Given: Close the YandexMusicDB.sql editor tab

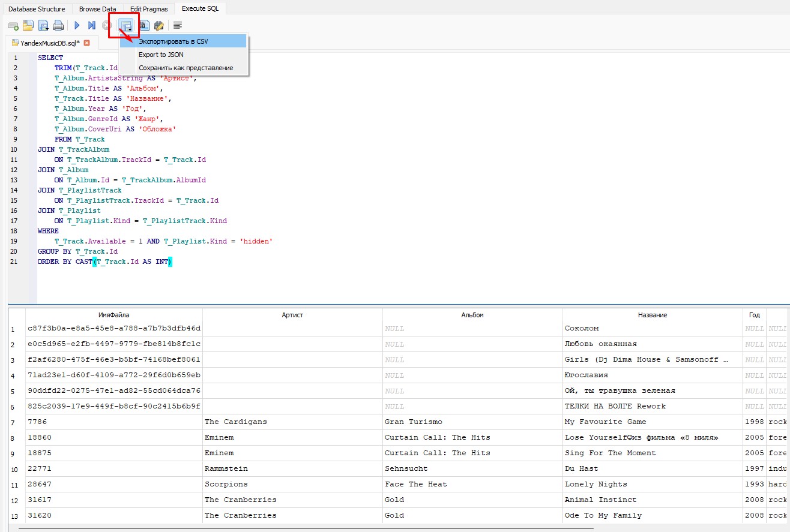Looking at the screenshot, I should 87,43.
